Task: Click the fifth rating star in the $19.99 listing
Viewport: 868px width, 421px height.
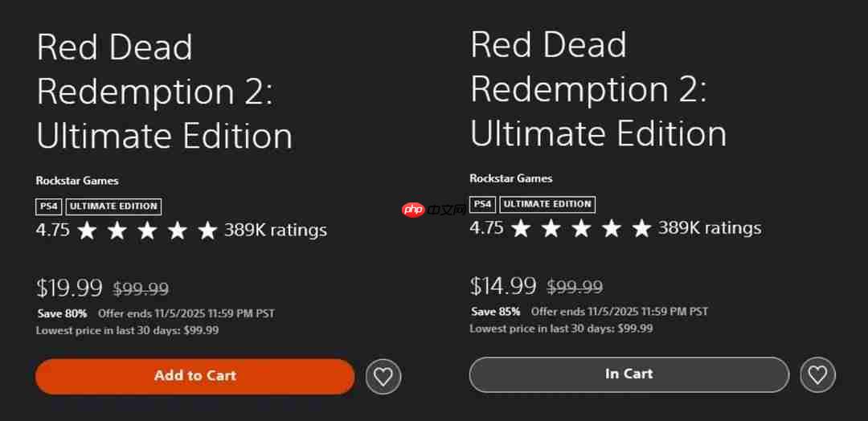Action: pyautogui.click(x=207, y=231)
